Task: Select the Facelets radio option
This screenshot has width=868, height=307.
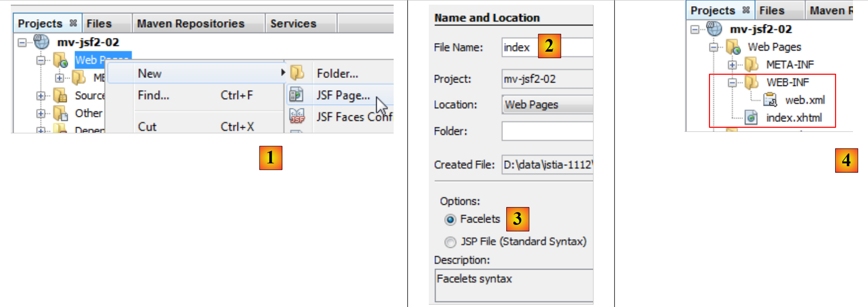Action: point(450,219)
